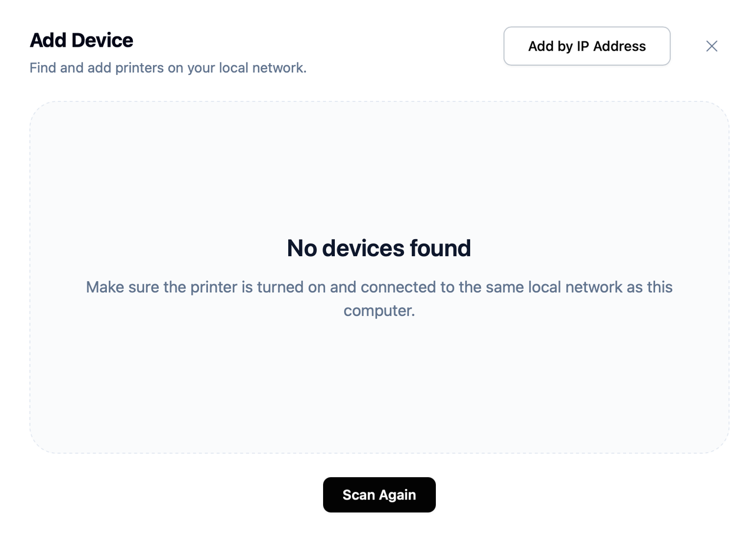Click the word 'Device' in the dialog title
This screenshot has height=535, width=756.
(103, 40)
